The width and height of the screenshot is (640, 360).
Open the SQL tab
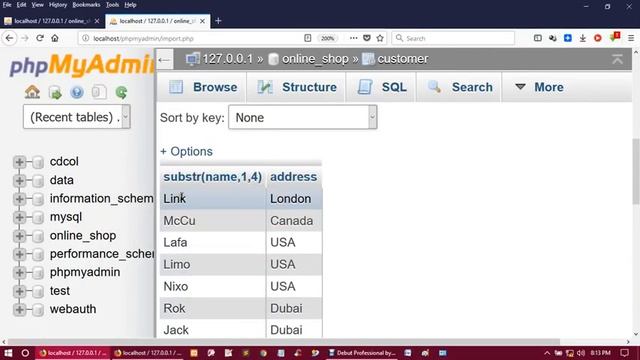point(381,87)
